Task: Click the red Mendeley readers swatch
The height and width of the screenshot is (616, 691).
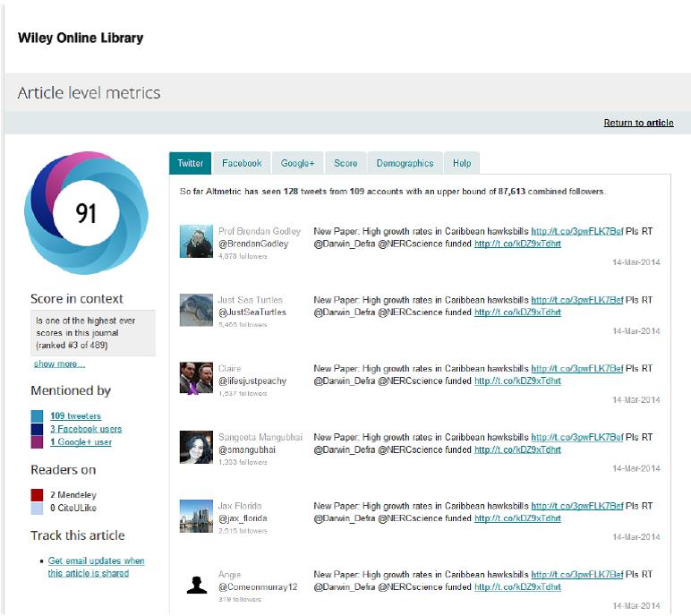Action: [37, 495]
